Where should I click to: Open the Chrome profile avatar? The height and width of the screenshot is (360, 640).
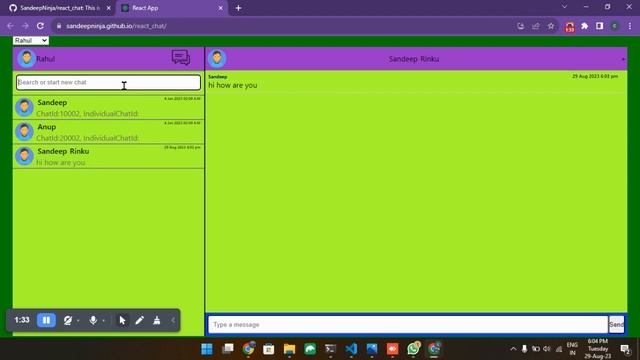tap(615, 26)
